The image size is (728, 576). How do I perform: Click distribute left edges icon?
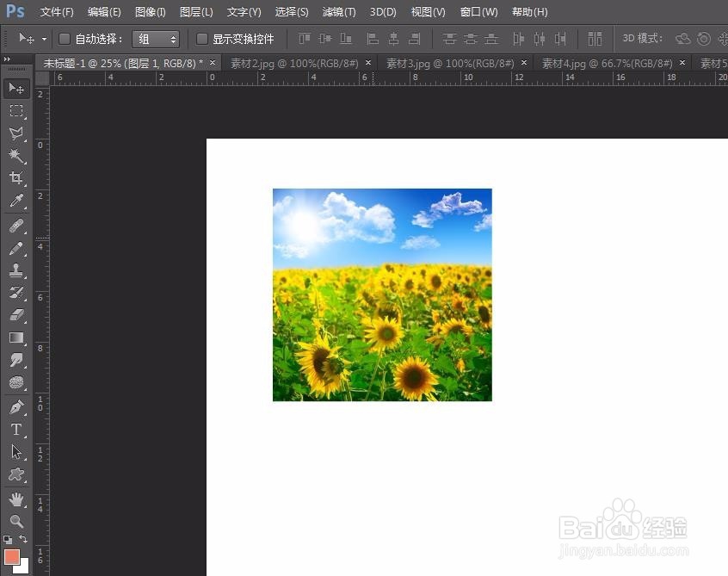pyautogui.click(x=518, y=39)
